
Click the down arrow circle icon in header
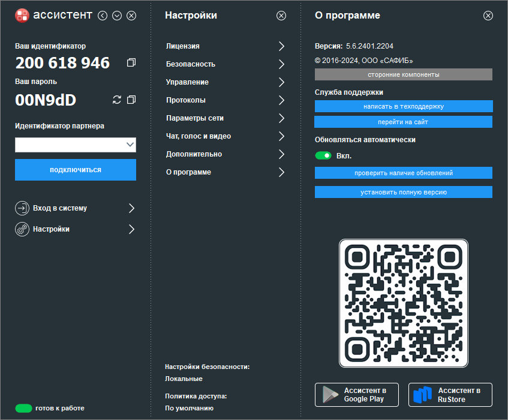117,16
